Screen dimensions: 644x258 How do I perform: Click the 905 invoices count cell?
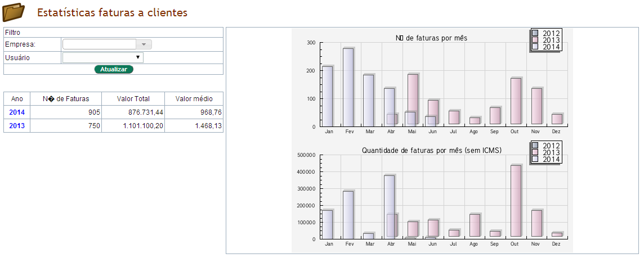(66, 112)
